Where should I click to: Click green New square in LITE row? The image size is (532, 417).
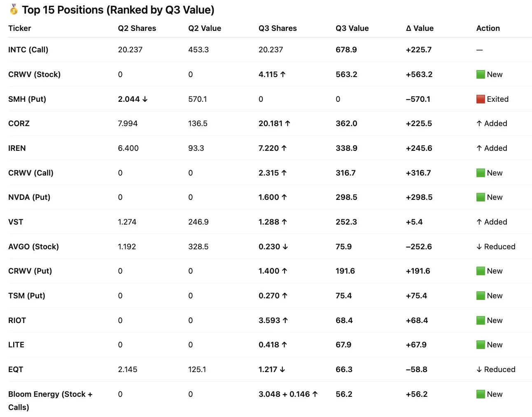(480, 344)
